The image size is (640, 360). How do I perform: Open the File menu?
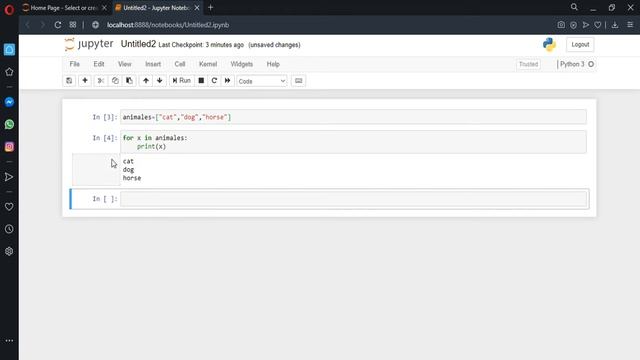tap(75, 64)
